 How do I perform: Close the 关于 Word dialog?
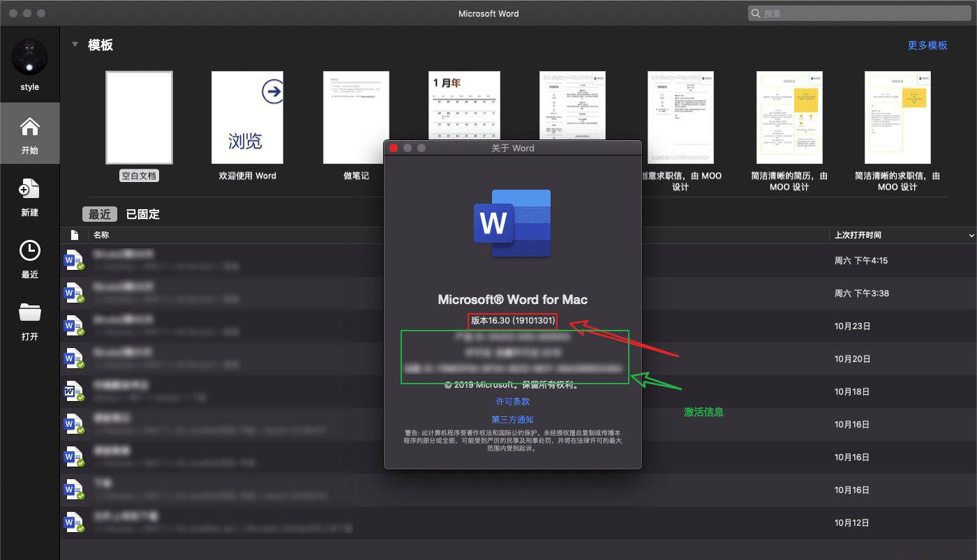393,148
